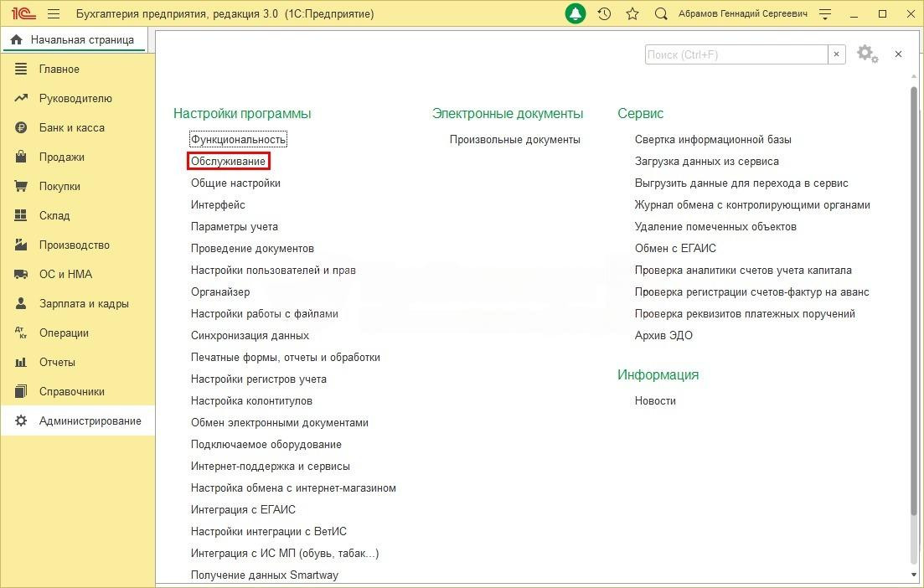Image resolution: width=924 pixels, height=588 pixels.
Task: Open the service and settings menu icon
Action: tap(825, 13)
